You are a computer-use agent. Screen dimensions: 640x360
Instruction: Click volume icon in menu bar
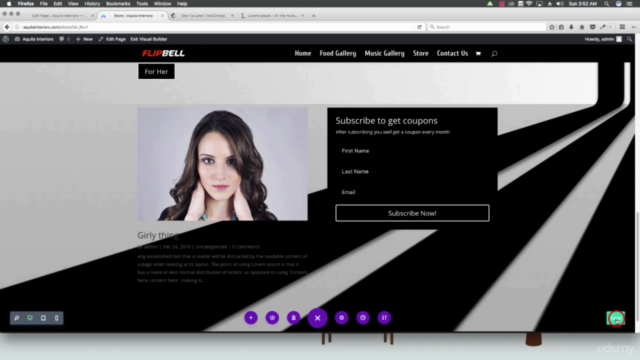coord(560,4)
